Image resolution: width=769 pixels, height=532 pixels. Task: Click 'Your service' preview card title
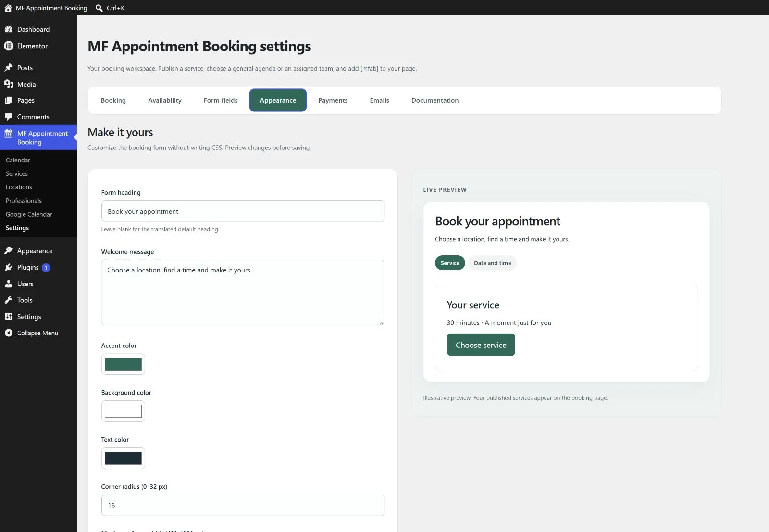click(473, 305)
